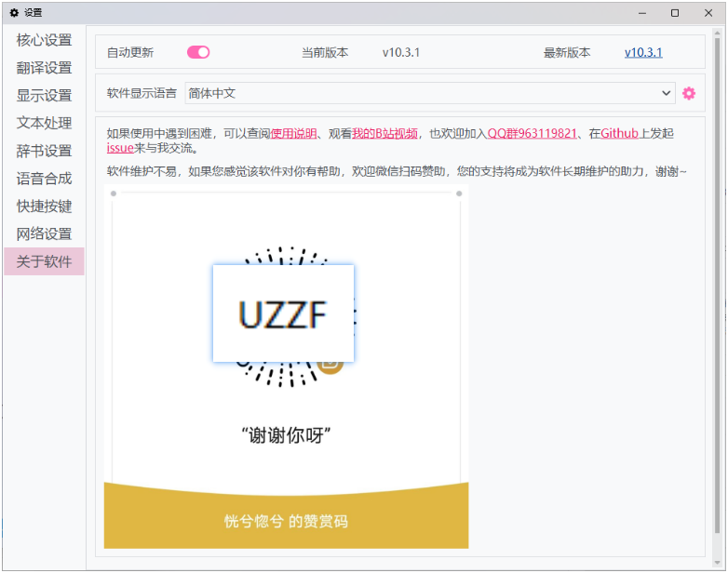The height and width of the screenshot is (573, 728).
Task: Click the pink gear icon beside language
Action: 689,93
